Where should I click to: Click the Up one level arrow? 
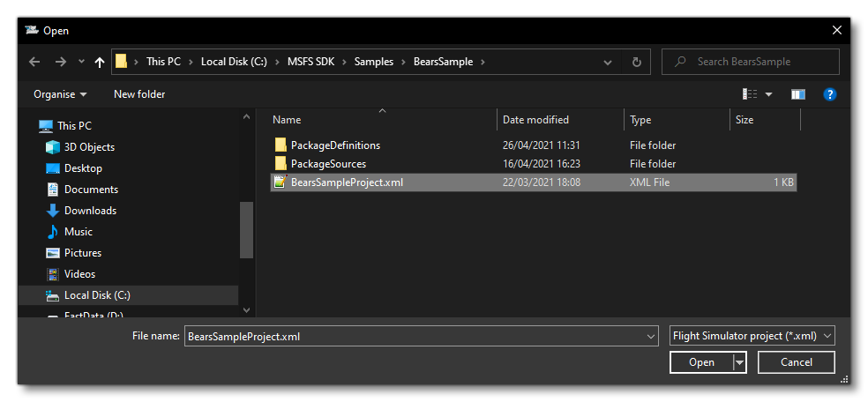100,62
